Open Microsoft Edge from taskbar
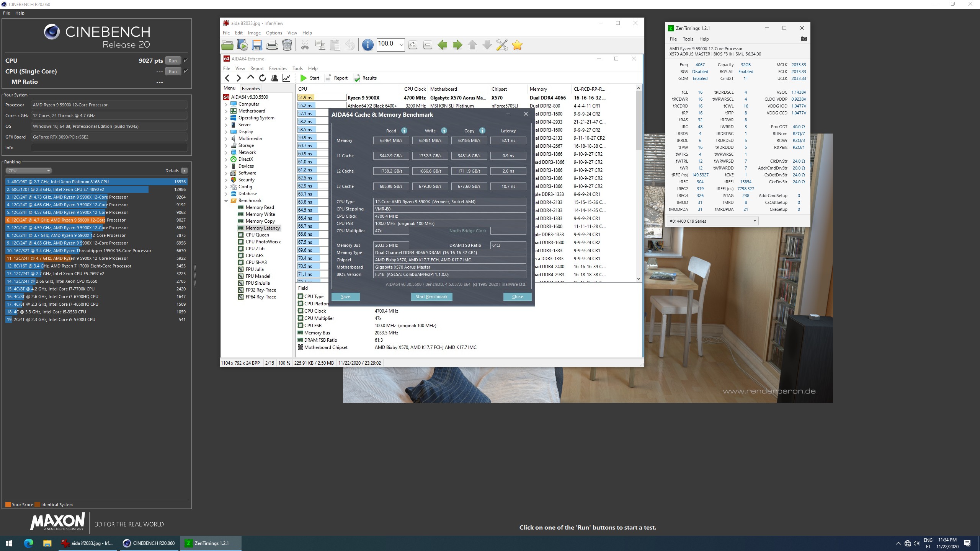This screenshot has height=551, width=980. click(x=29, y=543)
